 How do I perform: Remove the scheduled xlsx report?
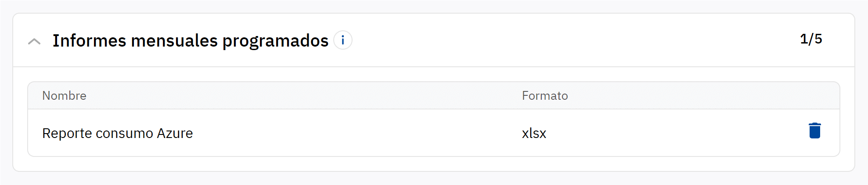click(814, 131)
